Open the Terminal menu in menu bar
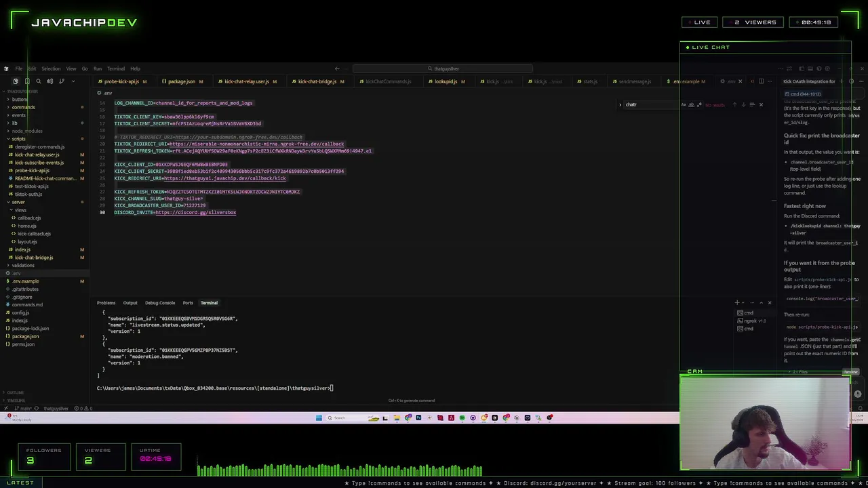 116,68
